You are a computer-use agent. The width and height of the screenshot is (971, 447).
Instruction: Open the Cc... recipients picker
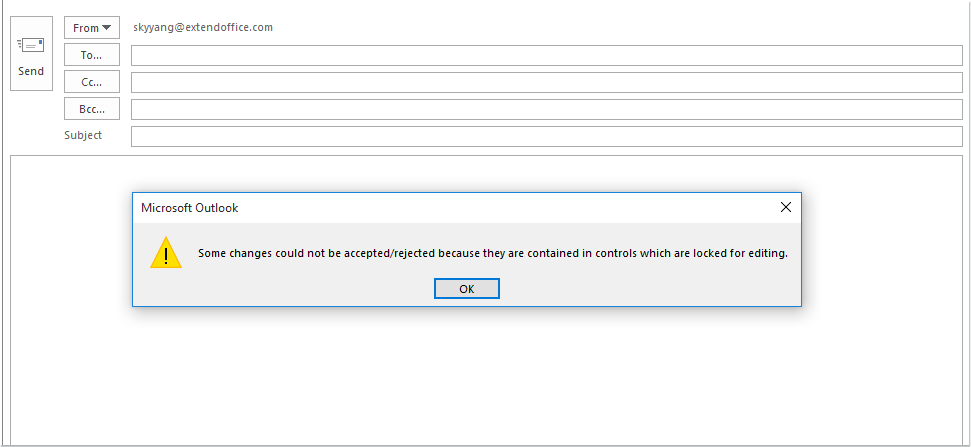[x=92, y=82]
